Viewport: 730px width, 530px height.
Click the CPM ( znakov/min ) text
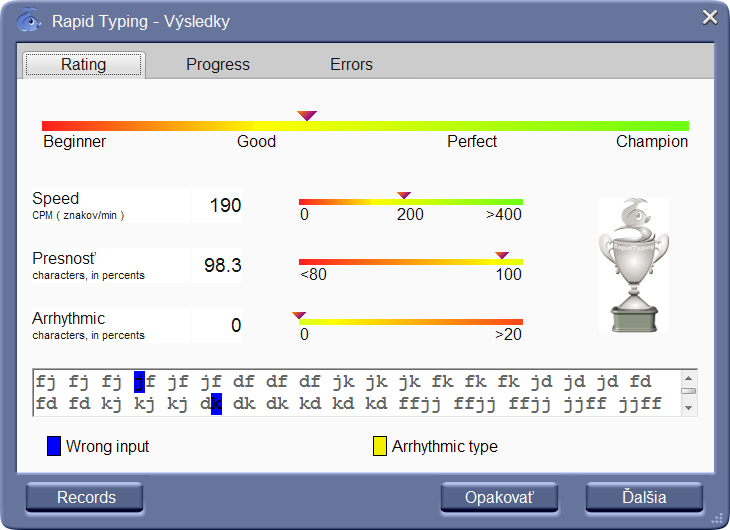(x=78, y=215)
